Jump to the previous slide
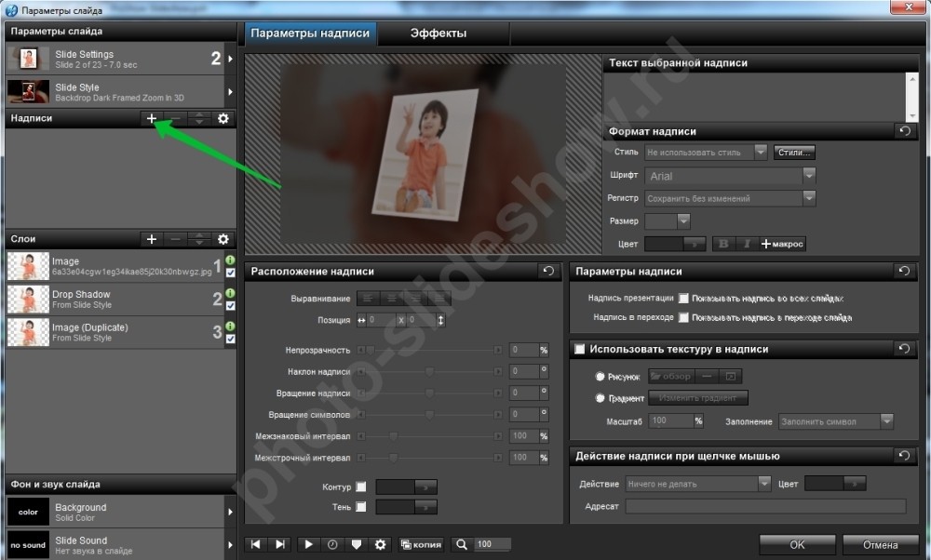Viewport: 931px width, 560px height. click(256, 544)
